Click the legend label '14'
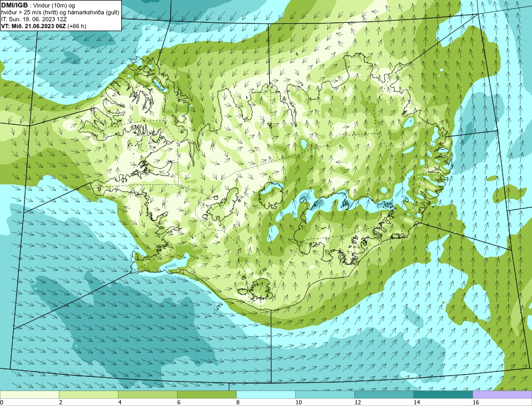 tap(417, 402)
